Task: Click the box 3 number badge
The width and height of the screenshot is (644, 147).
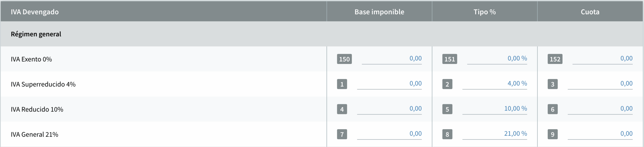Action: tap(553, 84)
